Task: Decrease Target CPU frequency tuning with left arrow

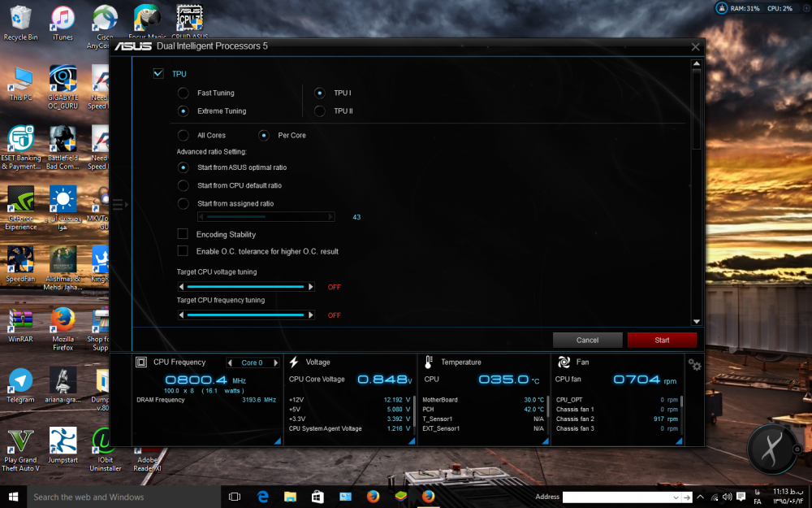Action: [x=181, y=315]
